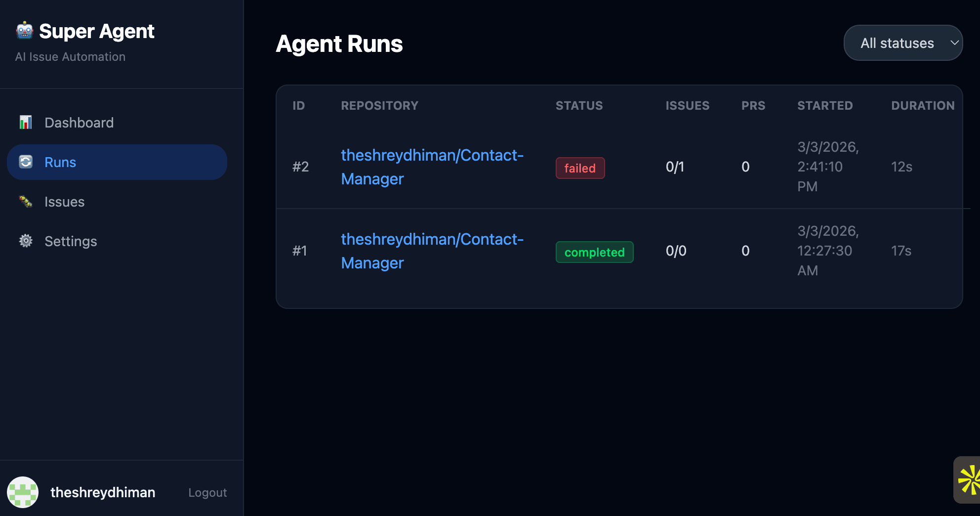The height and width of the screenshot is (516, 980).
Task: Select the Issues bug icon
Action: click(x=25, y=201)
